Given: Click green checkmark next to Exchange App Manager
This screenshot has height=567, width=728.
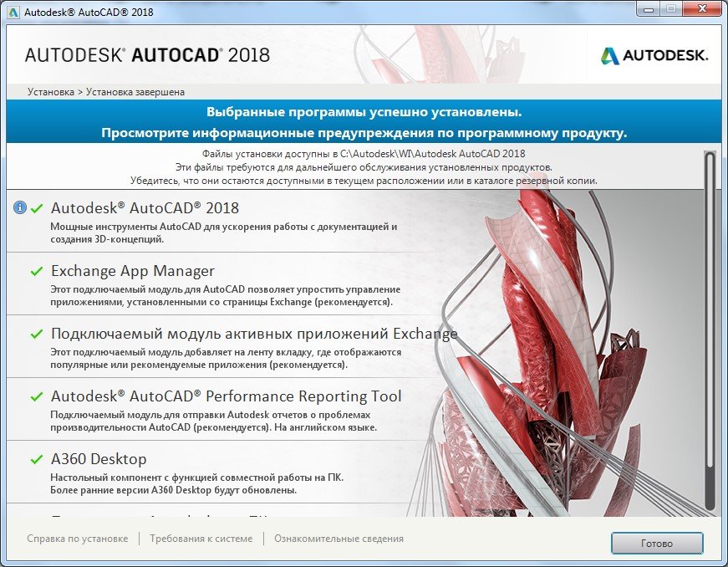Looking at the screenshot, I should coord(37,271).
